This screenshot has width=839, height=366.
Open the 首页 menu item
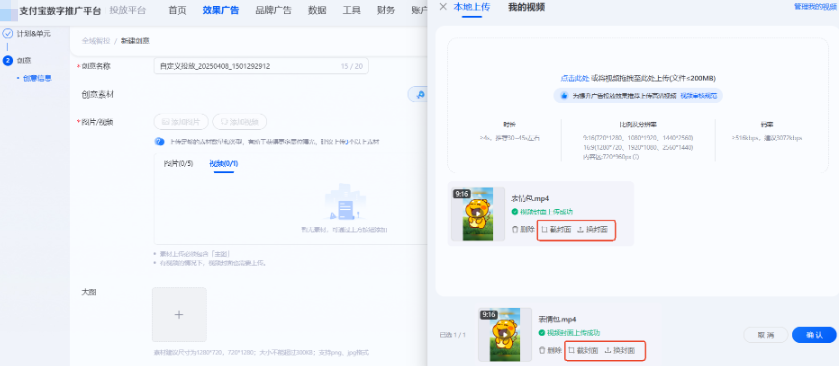click(x=177, y=10)
